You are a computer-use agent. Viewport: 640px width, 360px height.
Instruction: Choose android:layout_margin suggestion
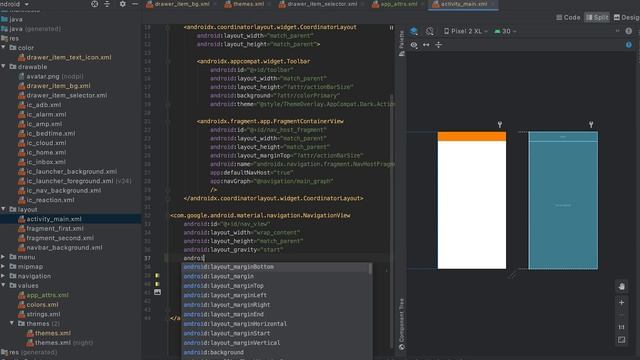click(276, 276)
